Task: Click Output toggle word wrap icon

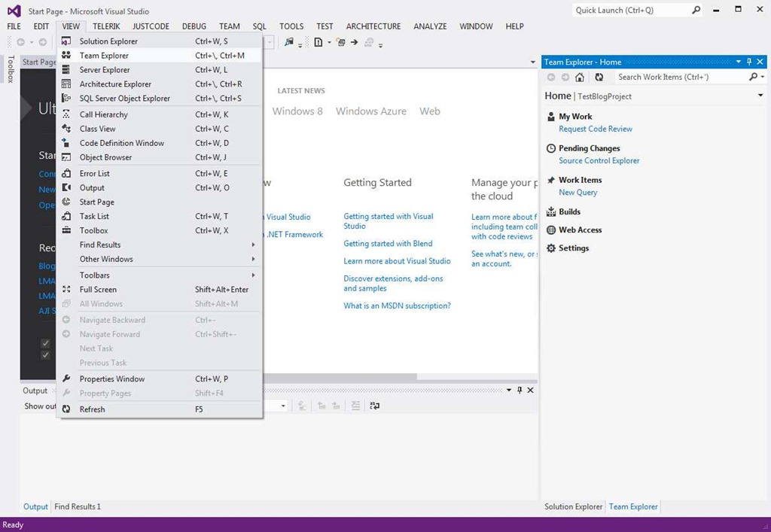Action: pos(375,406)
